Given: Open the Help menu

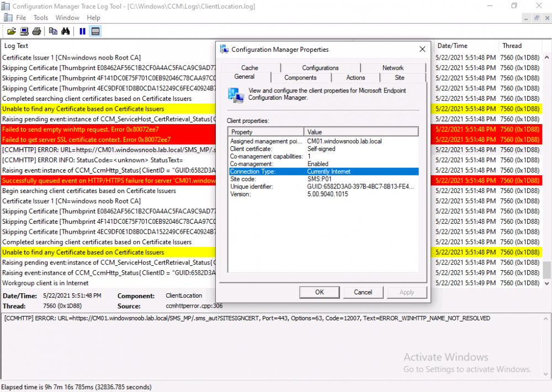Looking at the screenshot, I should click(94, 18).
